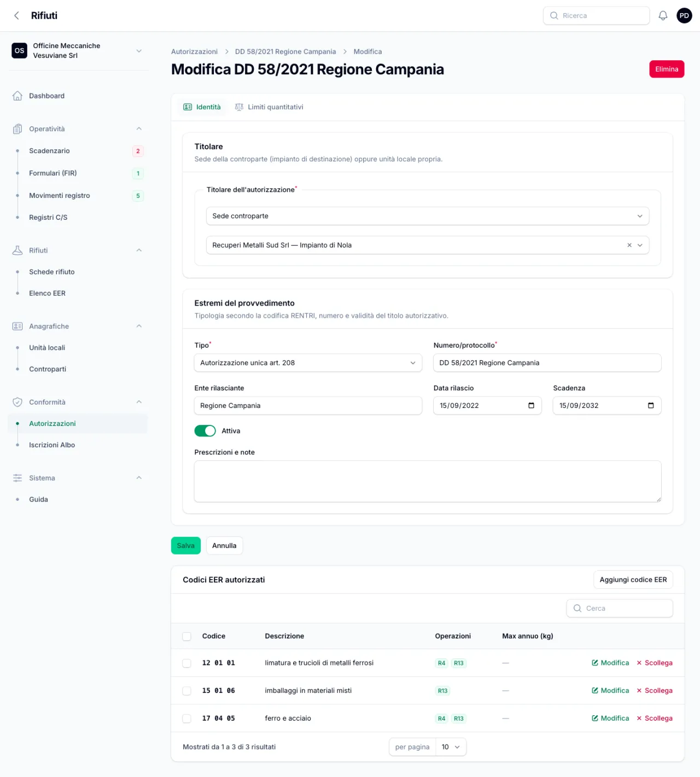Click the red Elimina button
Screen dimensions: 700x777
(x=667, y=69)
